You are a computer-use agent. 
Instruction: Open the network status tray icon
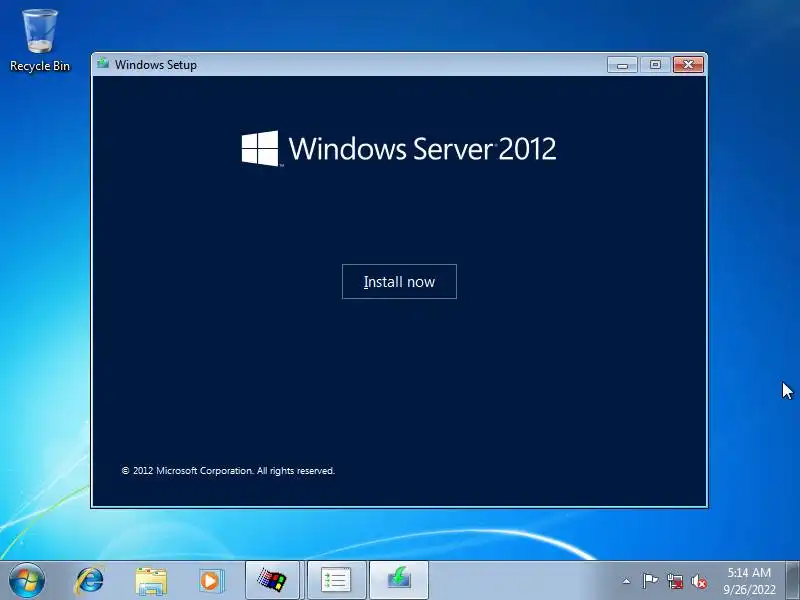tap(675, 581)
